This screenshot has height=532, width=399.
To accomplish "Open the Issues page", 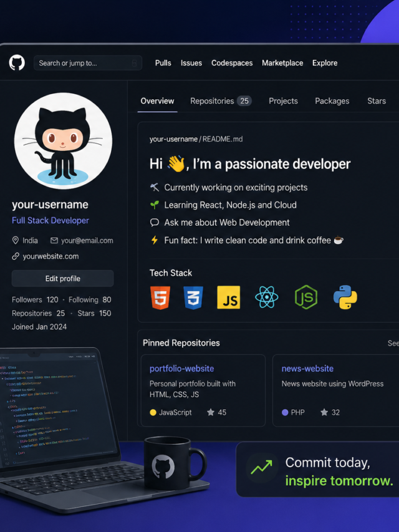I will coord(191,63).
